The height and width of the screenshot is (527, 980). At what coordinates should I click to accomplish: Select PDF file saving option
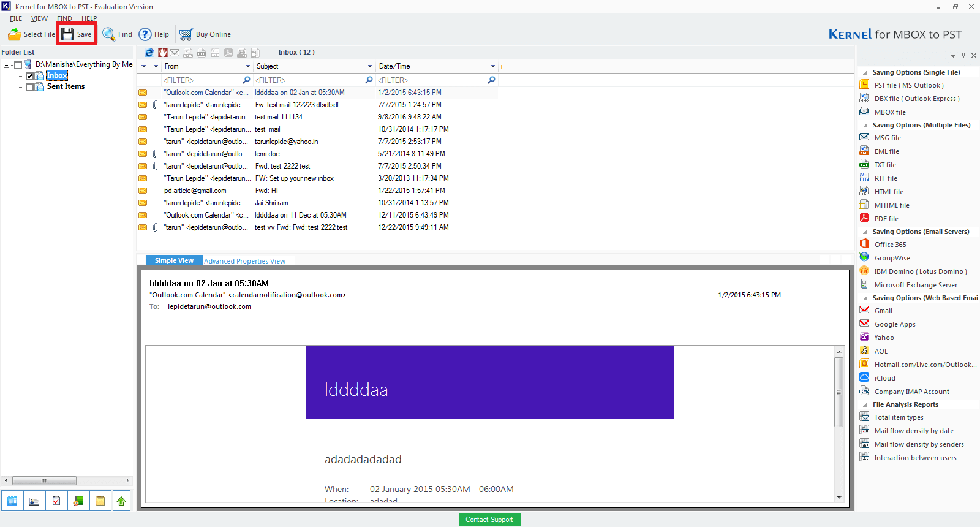(x=879, y=219)
